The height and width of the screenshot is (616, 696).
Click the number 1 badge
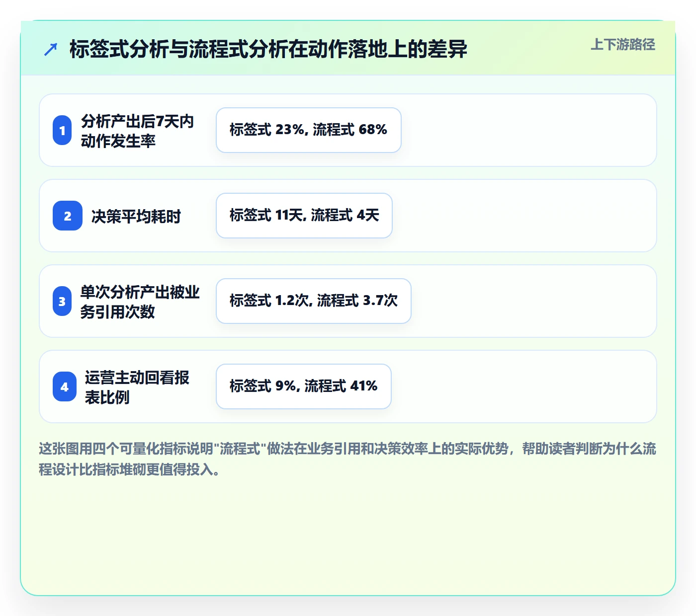pyautogui.click(x=62, y=130)
